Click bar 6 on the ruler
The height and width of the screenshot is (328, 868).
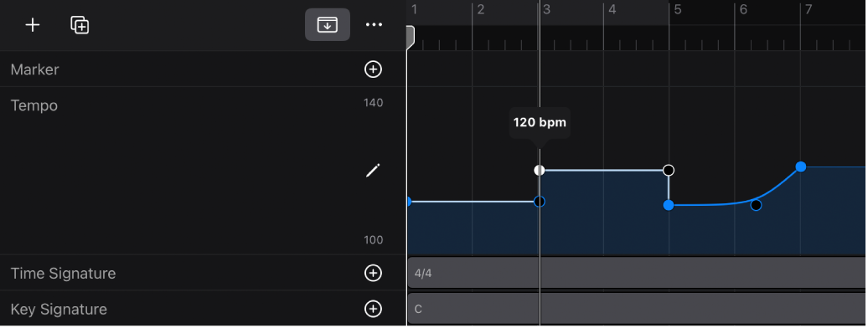(743, 9)
